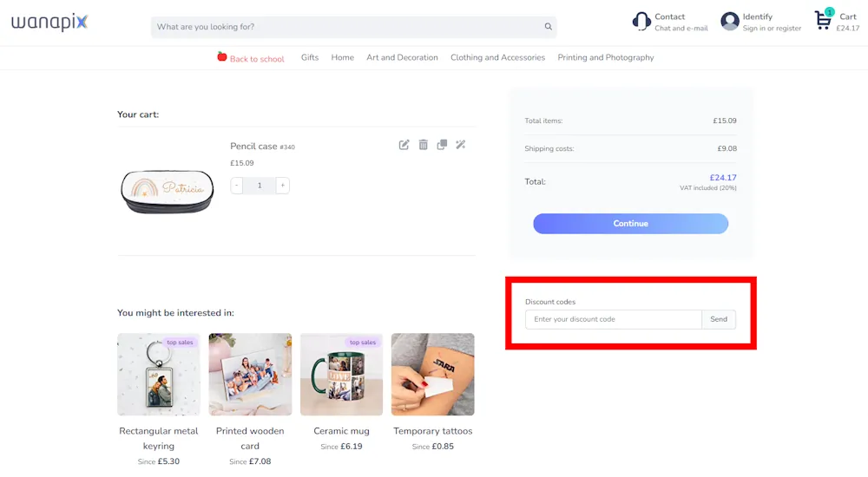Click Send to apply discount code
Viewport: 868px width, 477px height.
pos(719,319)
